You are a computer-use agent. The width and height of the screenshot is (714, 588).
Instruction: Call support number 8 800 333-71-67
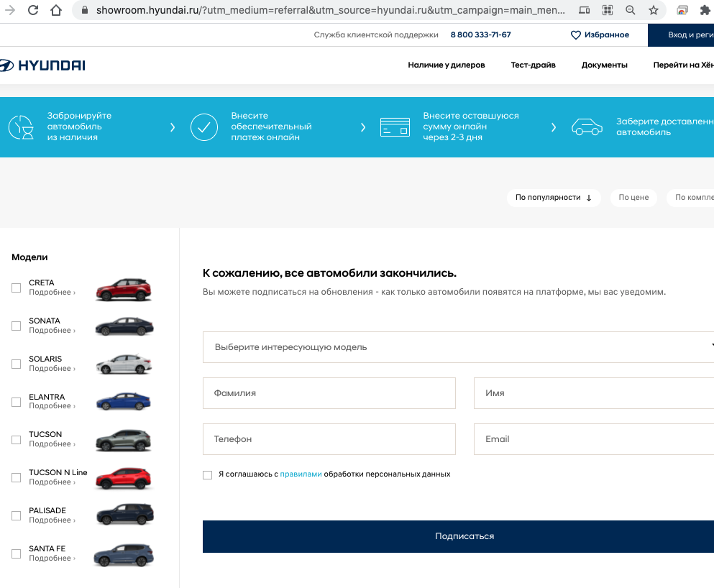pyautogui.click(x=480, y=35)
